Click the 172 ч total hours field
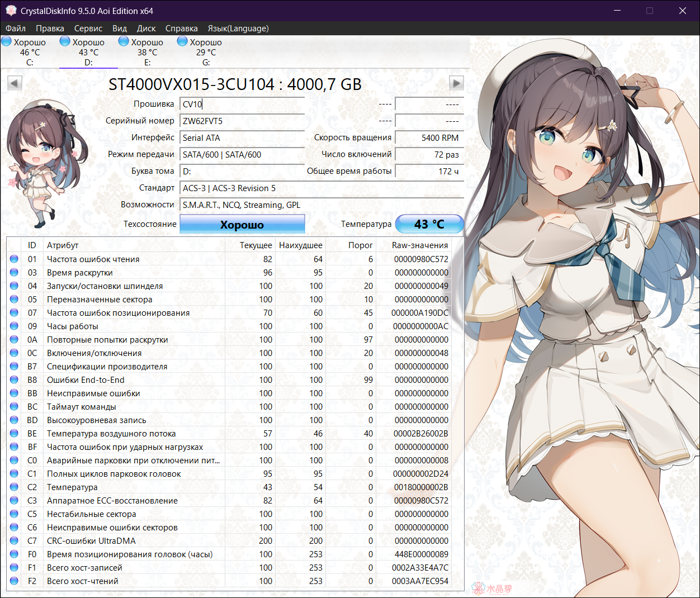This screenshot has height=598, width=700. pyautogui.click(x=429, y=171)
